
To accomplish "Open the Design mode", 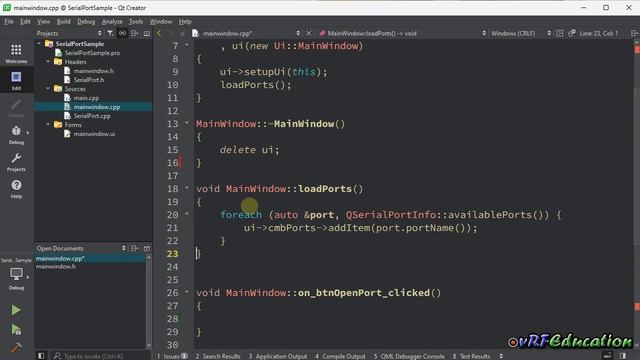I will [16, 108].
